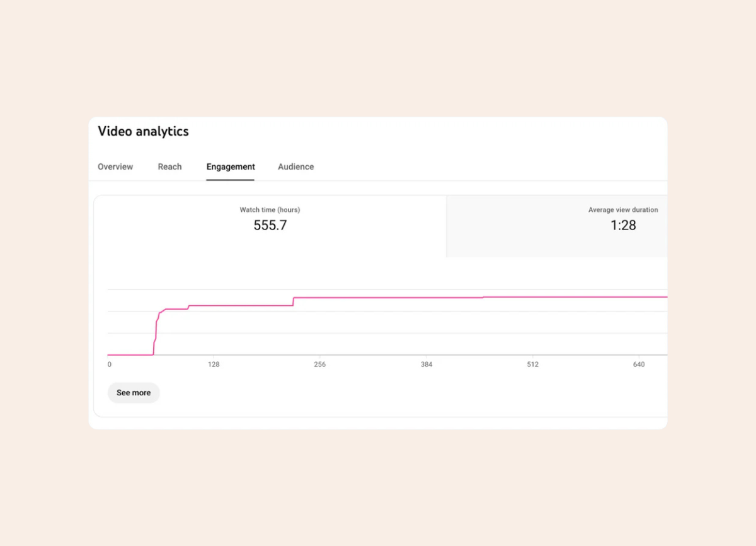Screen dimensions: 756x546
Task: Select the Average view duration label
Action: tap(623, 210)
